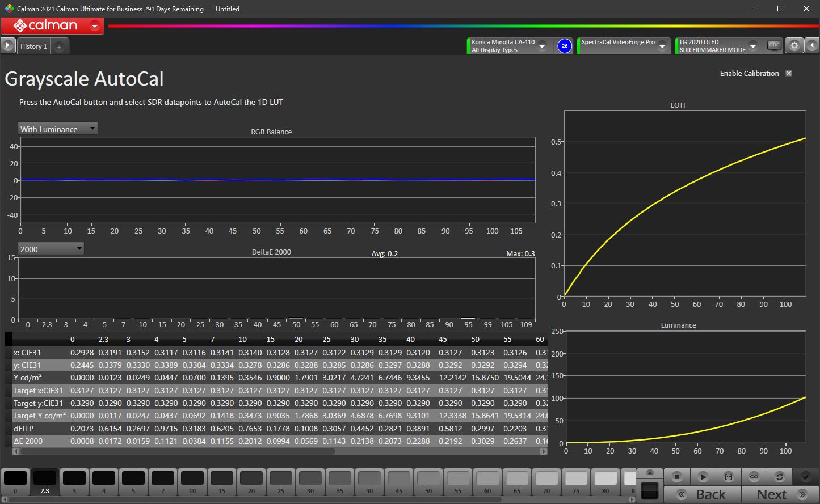The image size is (820, 504).
Task: Open the With Luminance dropdown
Action: [57, 129]
